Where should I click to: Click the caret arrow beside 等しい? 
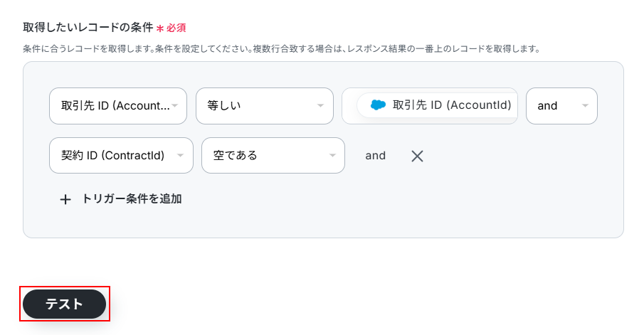[x=320, y=106]
